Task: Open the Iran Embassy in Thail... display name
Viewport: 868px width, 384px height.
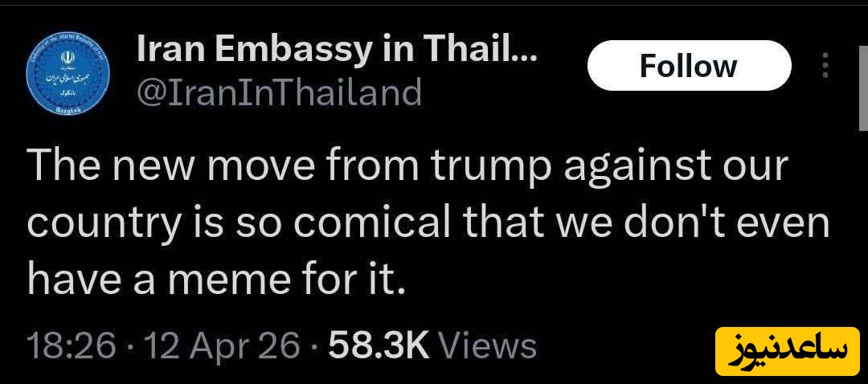Action: 338,51
